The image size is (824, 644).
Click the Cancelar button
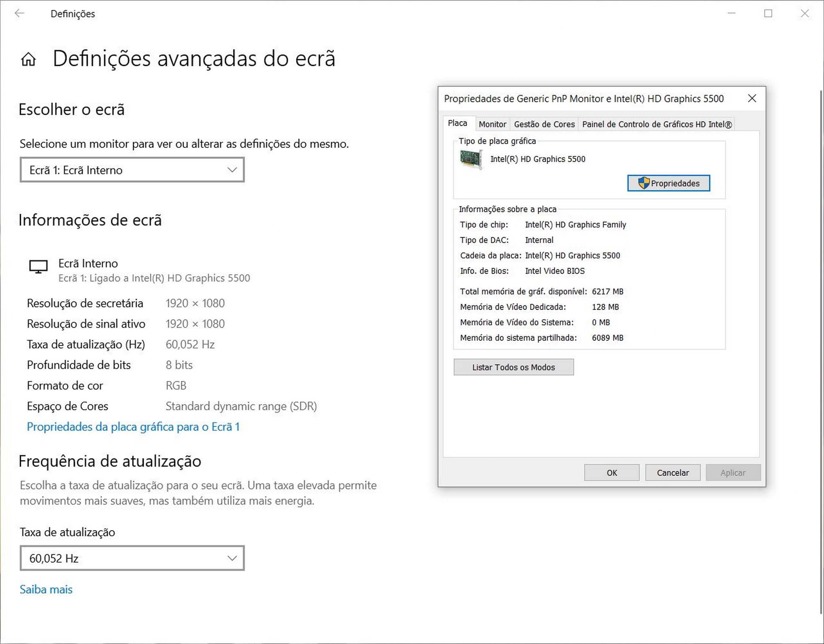(673, 472)
